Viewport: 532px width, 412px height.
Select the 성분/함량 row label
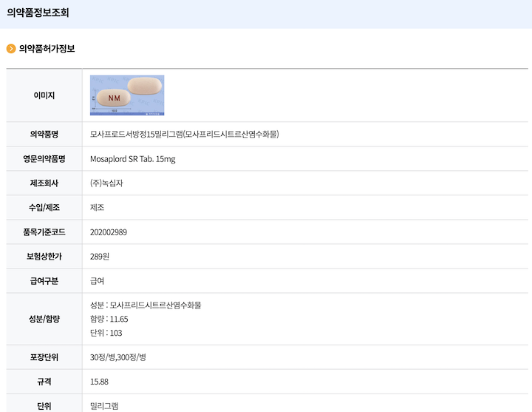coord(44,319)
